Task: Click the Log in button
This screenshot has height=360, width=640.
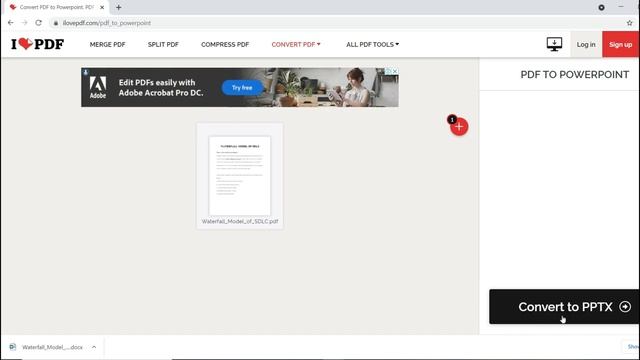Action: 586,44
